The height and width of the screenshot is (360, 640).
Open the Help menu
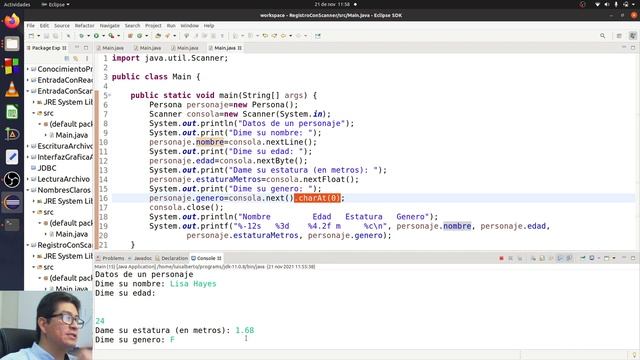click(209, 26)
